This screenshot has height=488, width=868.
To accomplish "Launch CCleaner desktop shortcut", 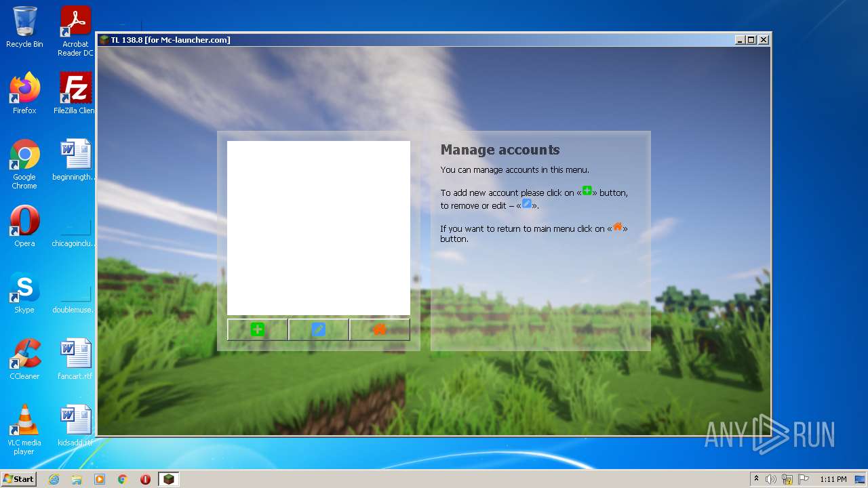I will (24, 359).
